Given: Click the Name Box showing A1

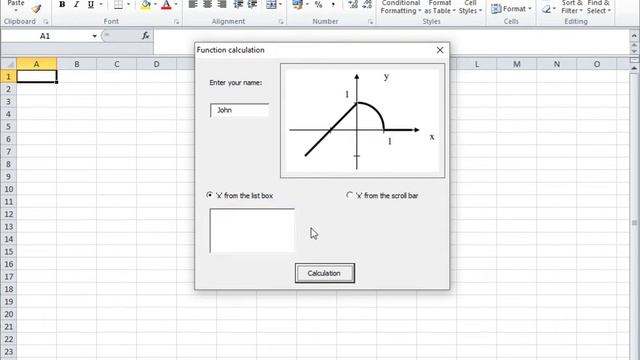Looking at the screenshot, I should pos(45,36).
